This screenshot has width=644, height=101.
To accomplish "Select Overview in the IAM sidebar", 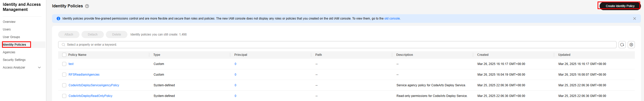I will pos(9,22).
